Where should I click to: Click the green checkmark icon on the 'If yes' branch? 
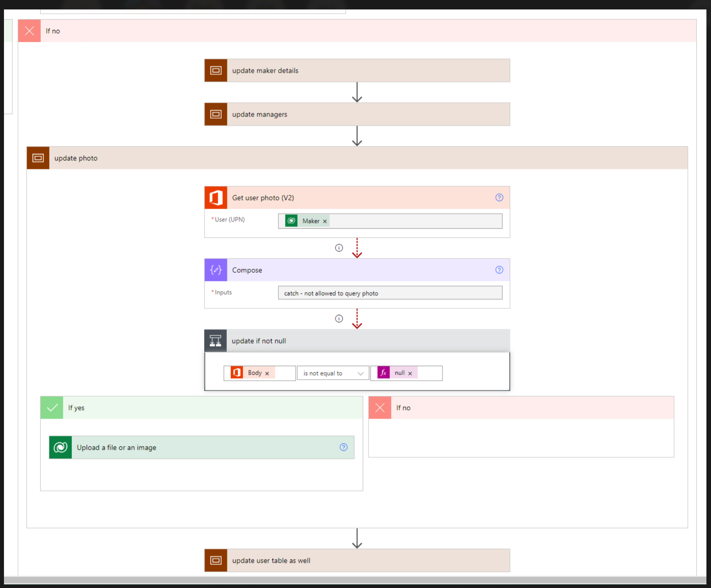pyautogui.click(x=52, y=408)
